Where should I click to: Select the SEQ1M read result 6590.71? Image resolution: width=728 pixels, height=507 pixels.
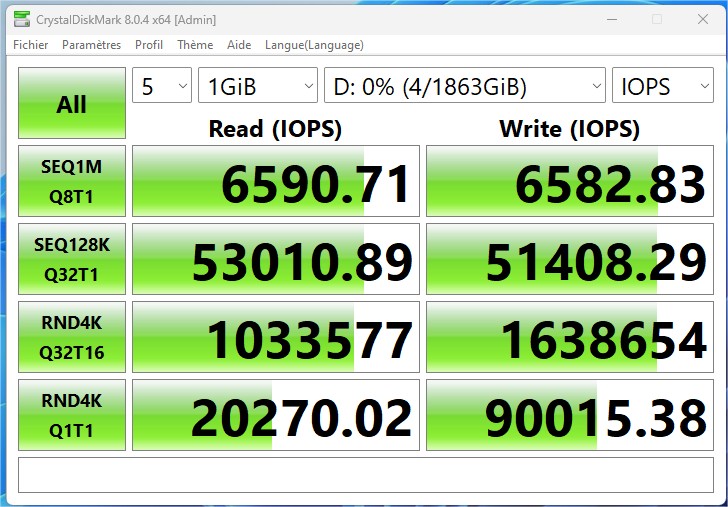(276, 181)
